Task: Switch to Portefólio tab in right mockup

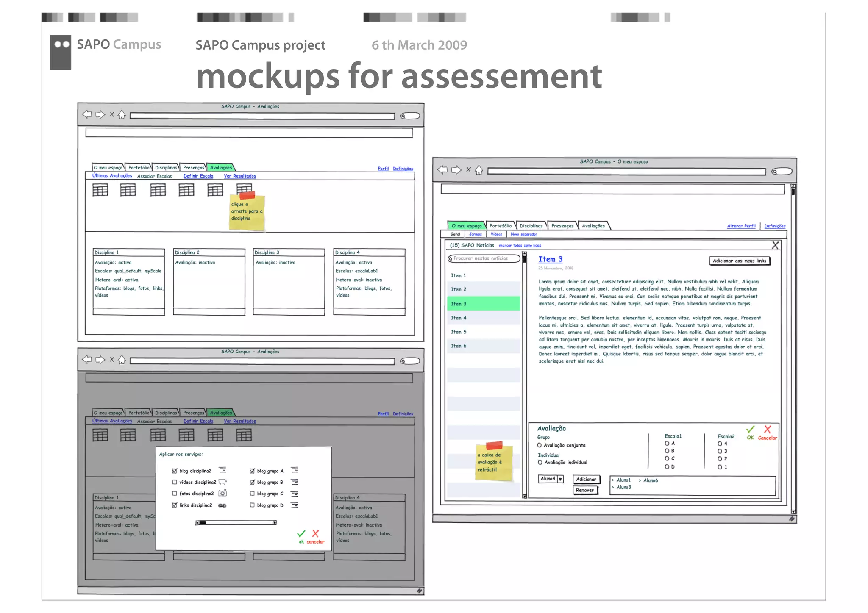Action: [x=500, y=226]
